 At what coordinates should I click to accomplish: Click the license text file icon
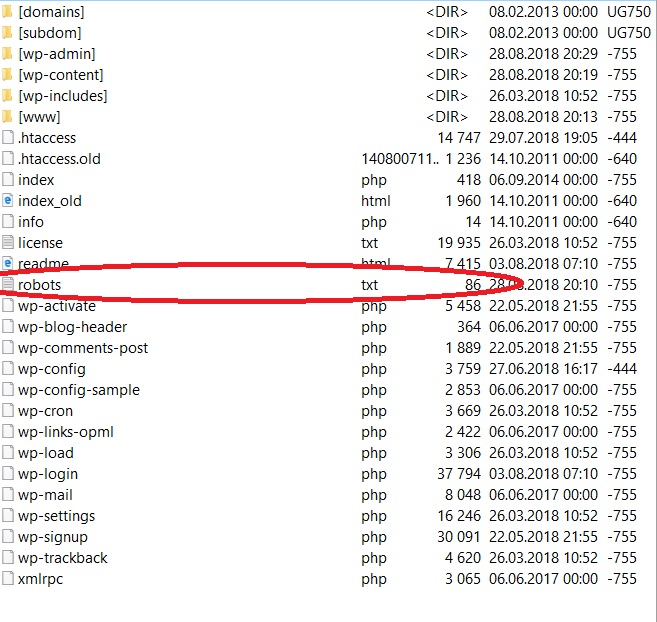click(x=8, y=243)
